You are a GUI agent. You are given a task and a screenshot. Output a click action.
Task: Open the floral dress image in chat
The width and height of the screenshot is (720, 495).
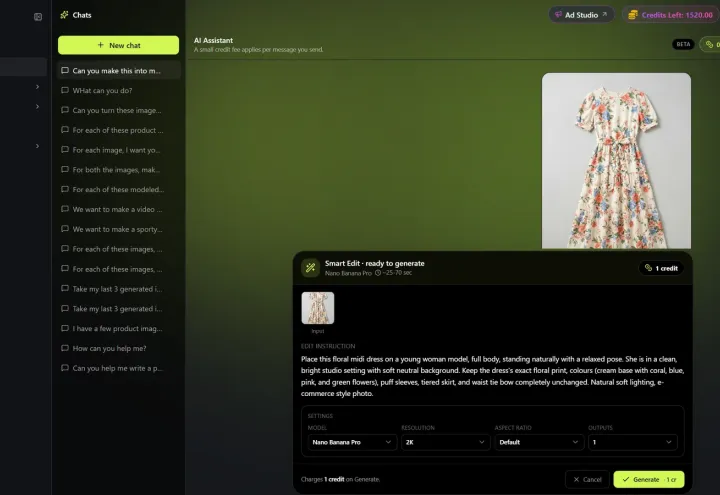click(x=616, y=161)
